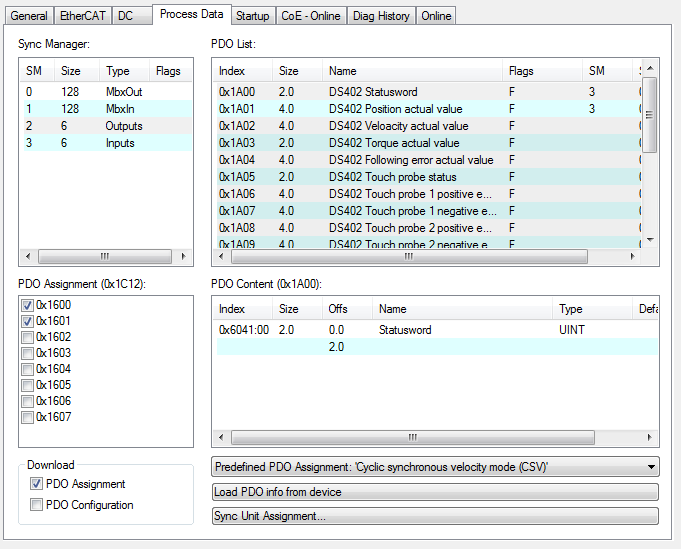Click Sync Manager horizontal scrollbar thumb
Image resolution: width=681 pixels, height=549 pixels.
click(x=105, y=256)
